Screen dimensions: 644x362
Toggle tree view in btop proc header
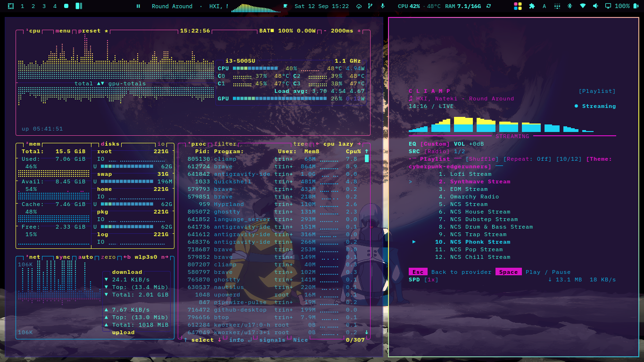tap(301, 144)
